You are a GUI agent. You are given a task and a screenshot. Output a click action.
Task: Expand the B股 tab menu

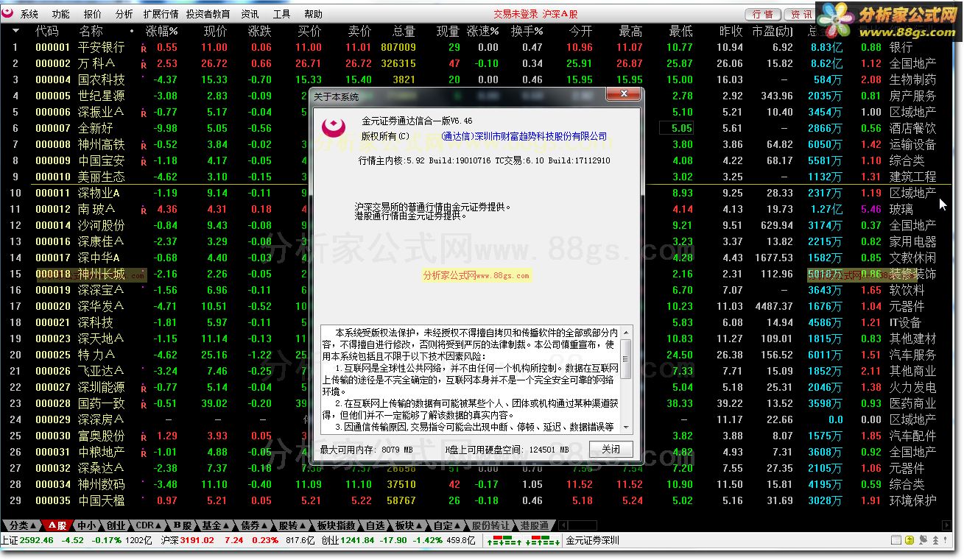tap(183, 525)
